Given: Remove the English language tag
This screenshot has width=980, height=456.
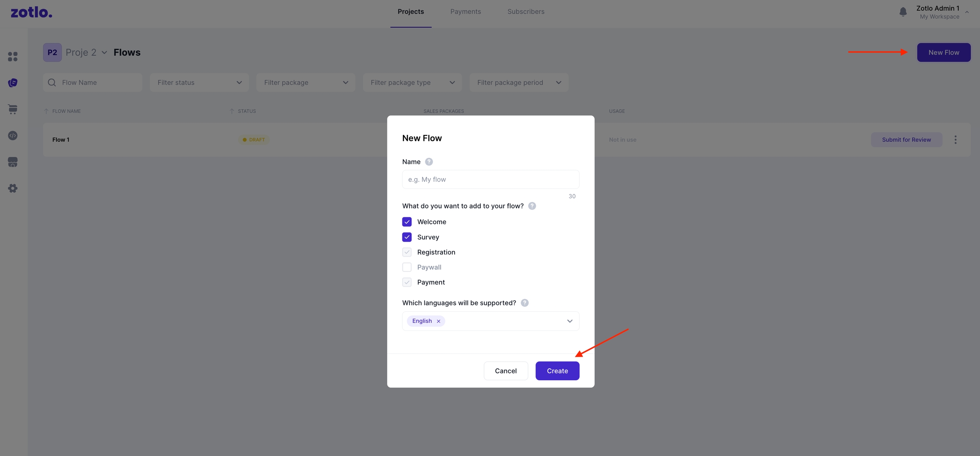Looking at the screenshot, I should (439, 321).
